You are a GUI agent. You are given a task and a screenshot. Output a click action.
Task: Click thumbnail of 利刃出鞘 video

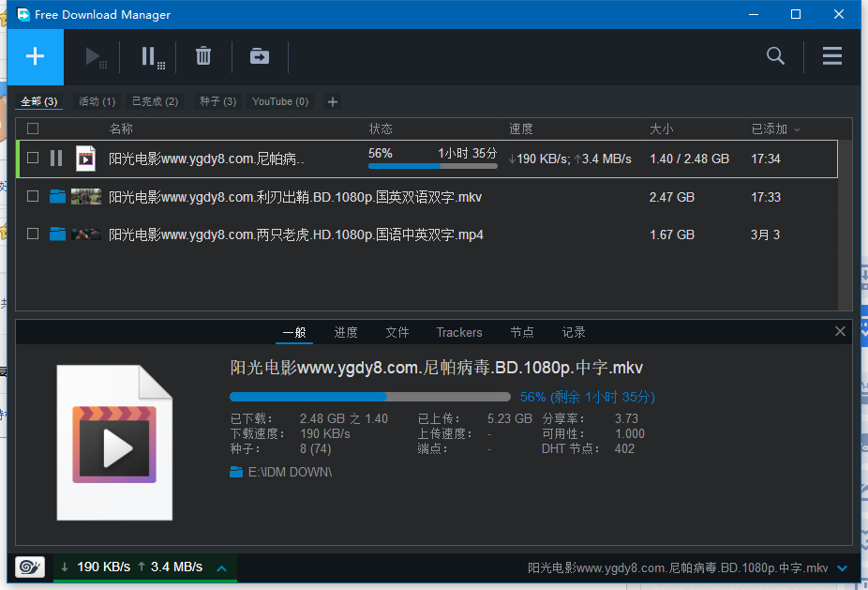(86, 197)
